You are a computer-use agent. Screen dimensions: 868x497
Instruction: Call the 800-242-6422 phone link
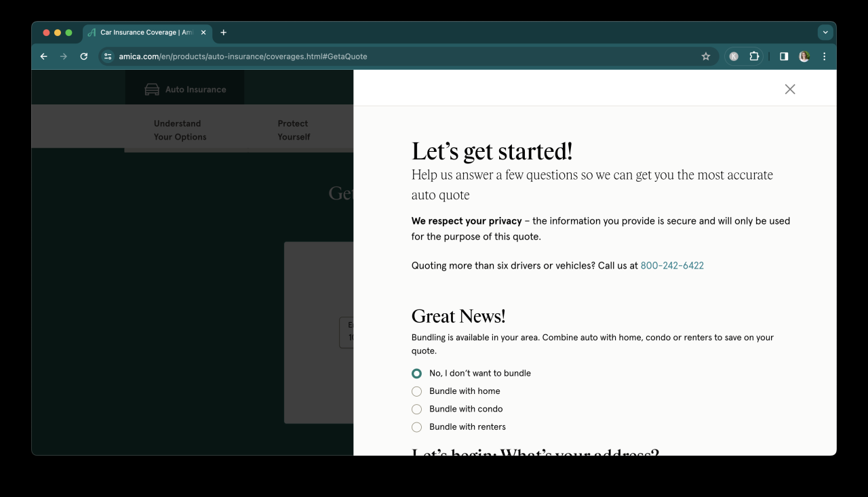672,266
